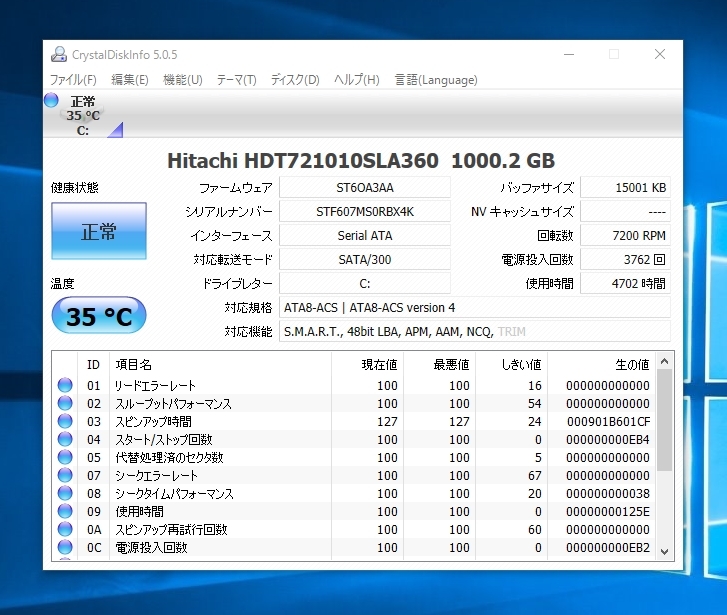727x615 pixels.
Task: Click the blue status orb for drive C:
Action: click(52, 100)
